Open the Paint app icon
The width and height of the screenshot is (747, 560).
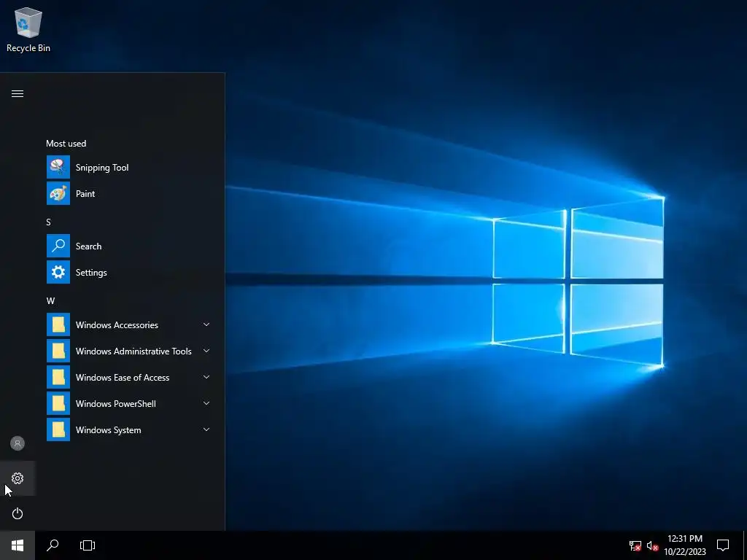coord(58,193)
